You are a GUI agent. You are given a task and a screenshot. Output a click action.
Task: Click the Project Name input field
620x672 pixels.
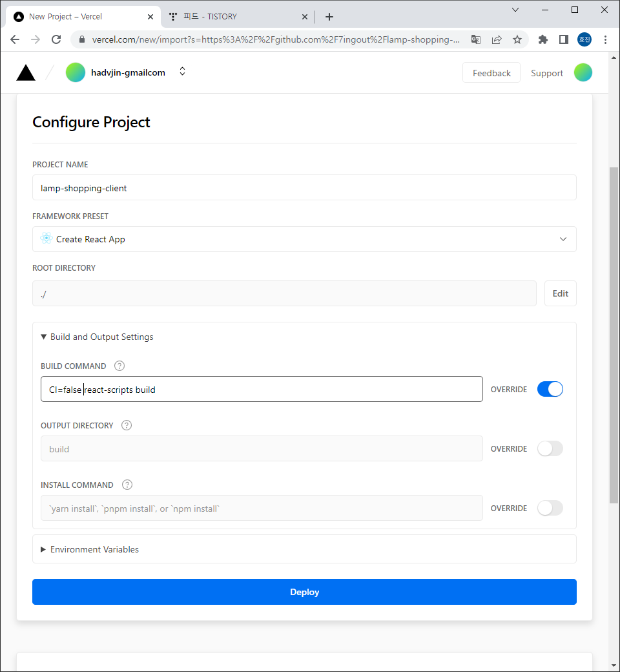304,188
